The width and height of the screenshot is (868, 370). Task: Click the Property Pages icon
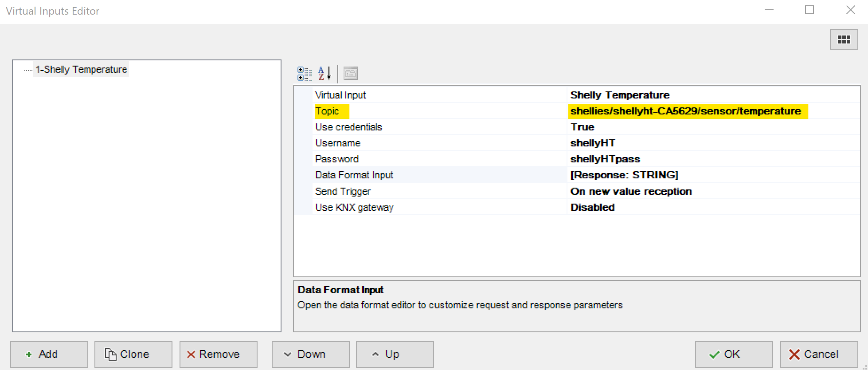point(351,74)
